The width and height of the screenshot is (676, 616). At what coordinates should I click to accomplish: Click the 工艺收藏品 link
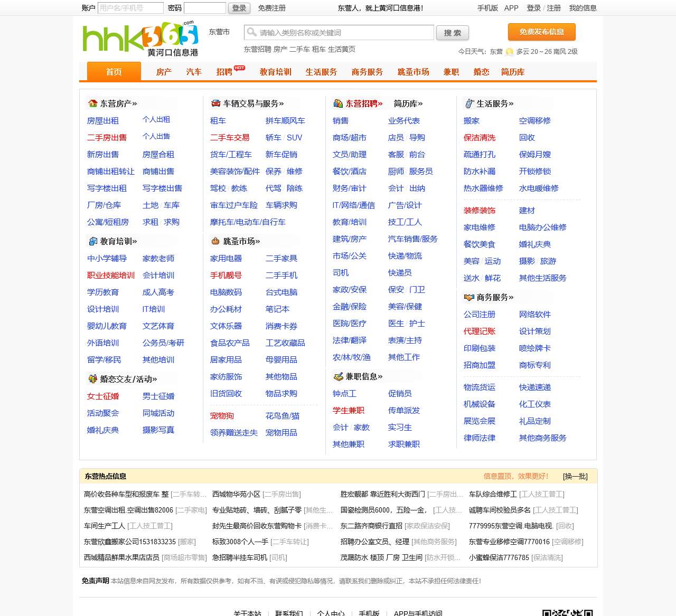coord(285,343)
